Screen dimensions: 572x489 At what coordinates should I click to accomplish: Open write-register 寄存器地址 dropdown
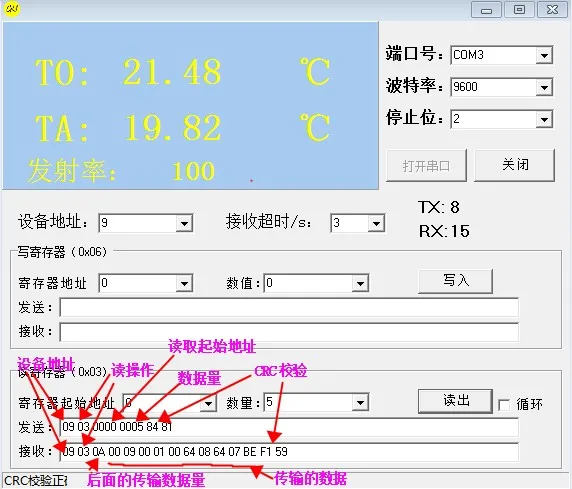[184, 283]
